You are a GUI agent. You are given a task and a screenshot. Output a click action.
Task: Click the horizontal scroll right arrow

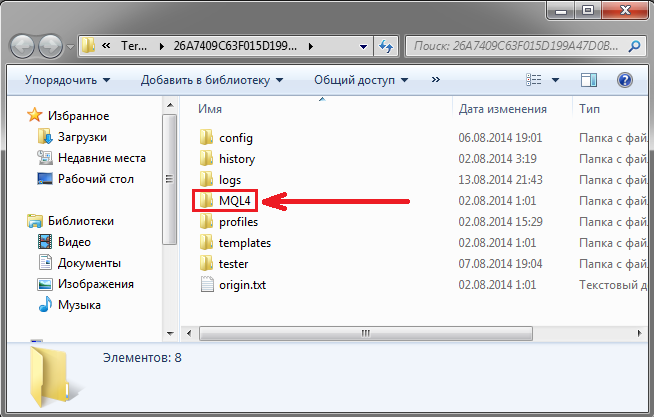coord(639,333)
